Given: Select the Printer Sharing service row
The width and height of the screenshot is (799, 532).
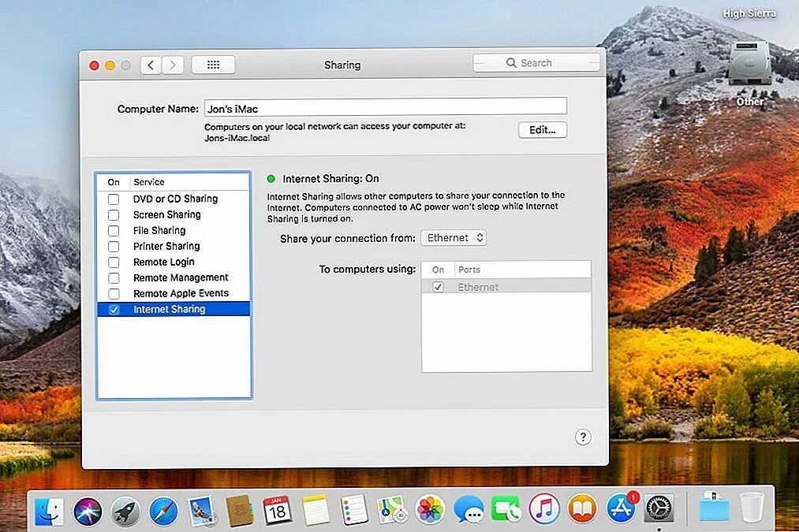Looking at the screenshot, I should [174, 247].
